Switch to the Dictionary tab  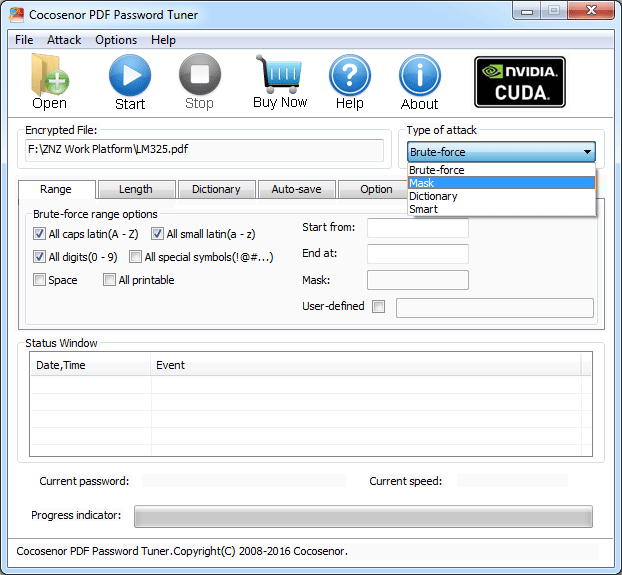point(216,189)
